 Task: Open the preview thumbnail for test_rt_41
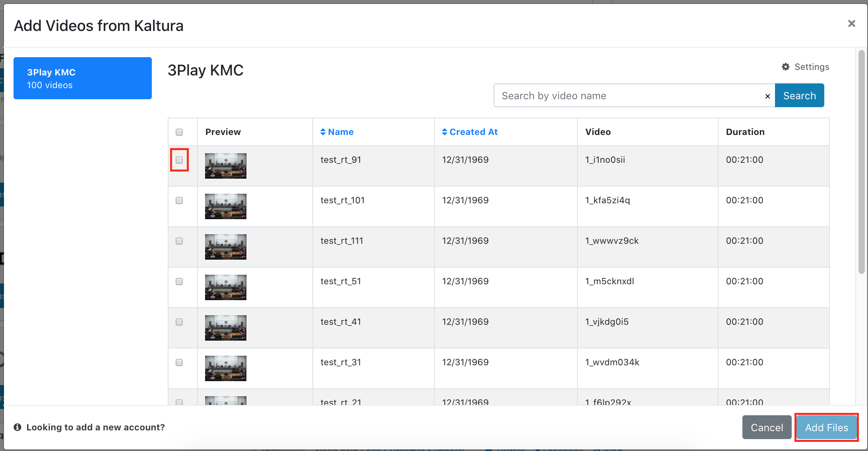(x=226, y=328)
